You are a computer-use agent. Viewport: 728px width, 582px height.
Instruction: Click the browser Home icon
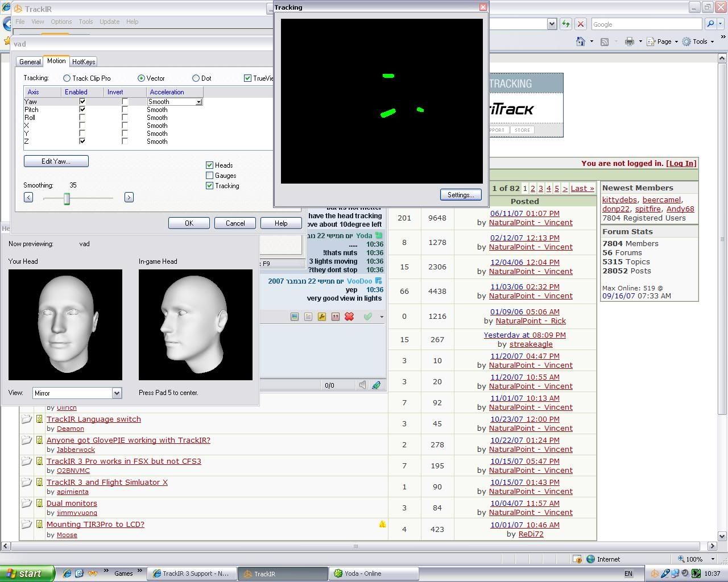tap(581, 41)
